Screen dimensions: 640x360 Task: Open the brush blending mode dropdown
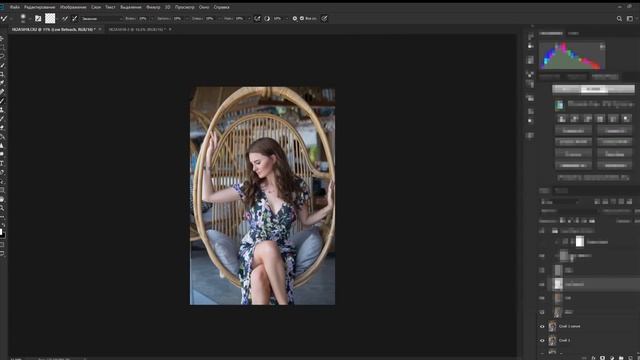[102, 18]
